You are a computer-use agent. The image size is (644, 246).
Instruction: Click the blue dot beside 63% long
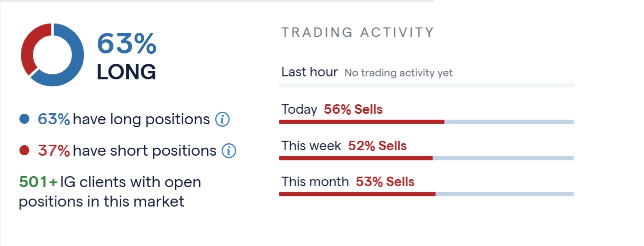[x=24, y=119]
